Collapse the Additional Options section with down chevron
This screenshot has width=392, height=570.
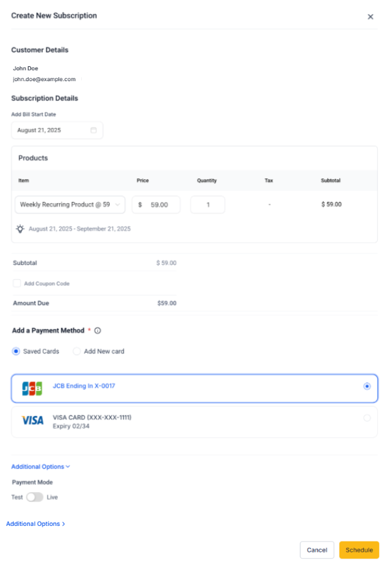[41, 467]
